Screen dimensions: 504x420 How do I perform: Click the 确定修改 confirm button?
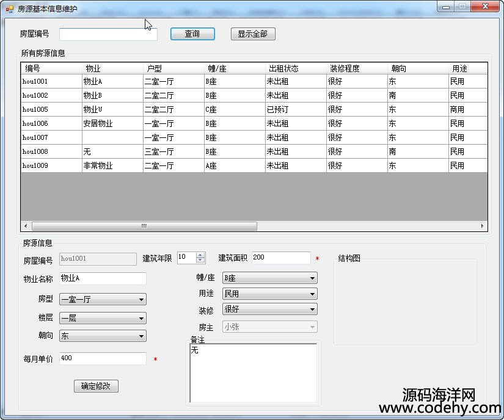(96, 386)
